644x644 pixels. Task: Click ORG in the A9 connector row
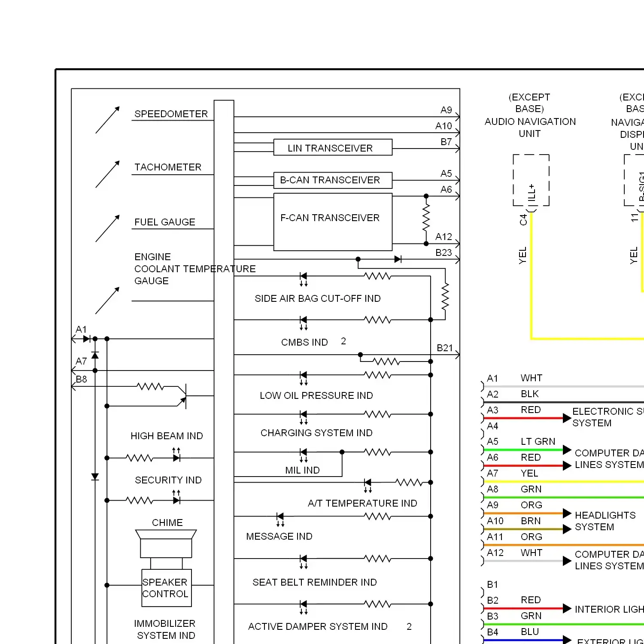click(532, 505)
